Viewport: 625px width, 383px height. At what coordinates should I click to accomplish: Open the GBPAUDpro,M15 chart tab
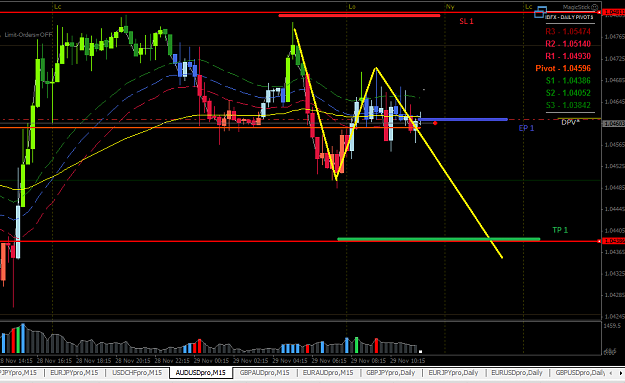pyautogui.click(x=264, y=373)
